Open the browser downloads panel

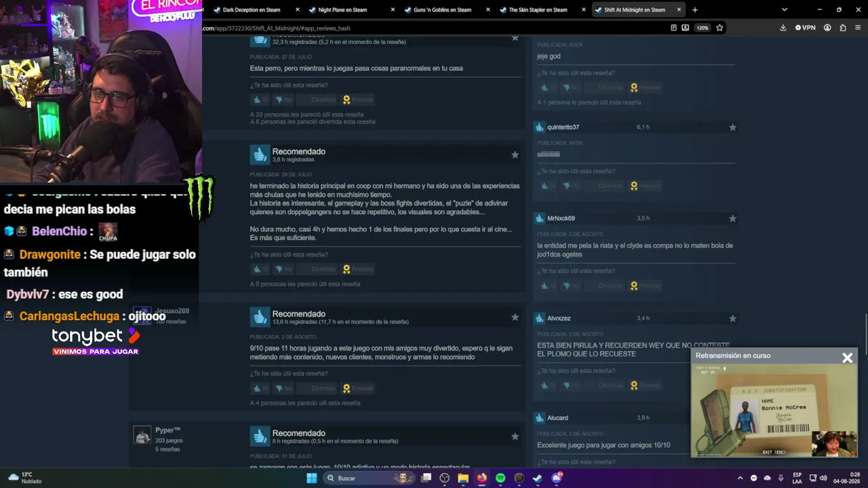coord(783,28)
